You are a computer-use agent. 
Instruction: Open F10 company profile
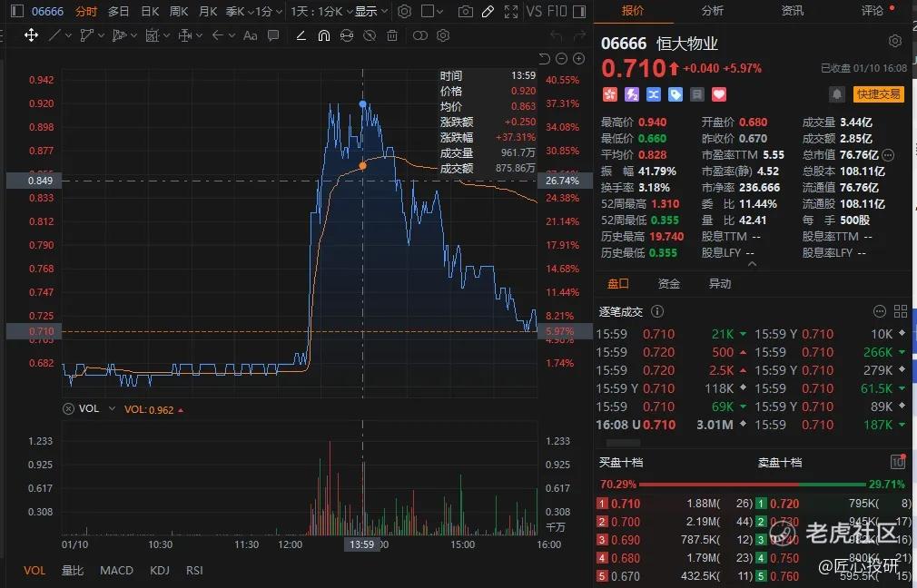557,11
